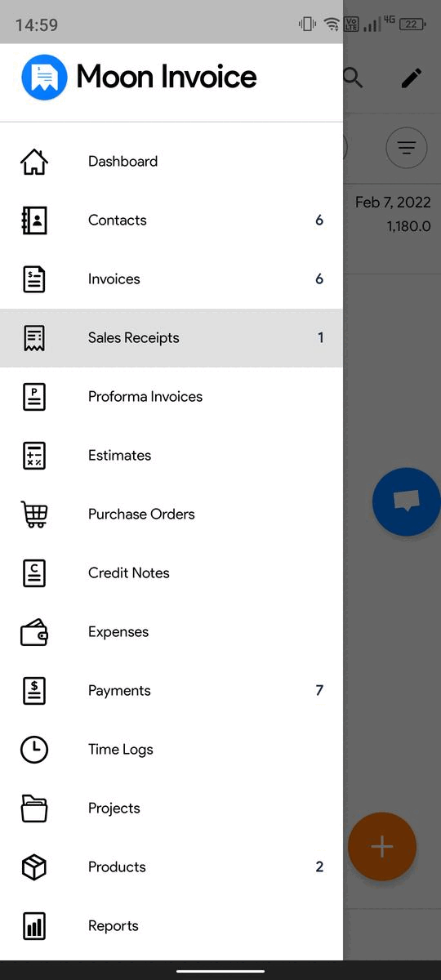Screen dimensions: 441x980
Task: Tap the Payments dollar document icon
Action: (x=34, y=691)
